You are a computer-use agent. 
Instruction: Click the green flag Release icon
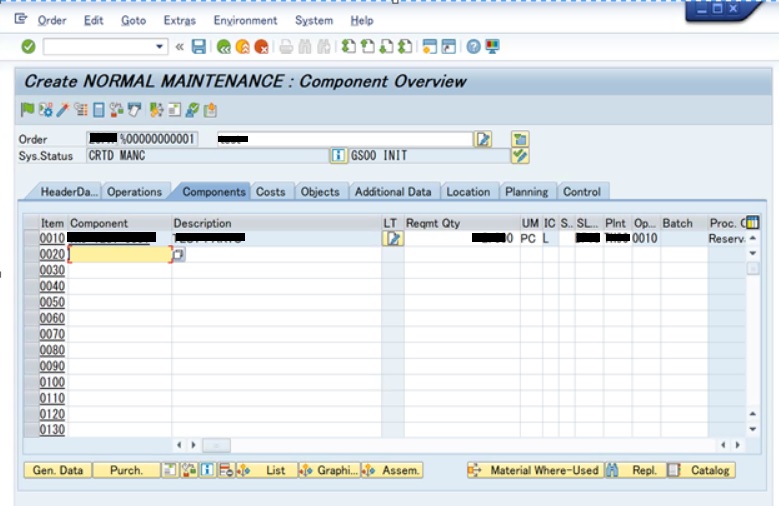(28, 110)
